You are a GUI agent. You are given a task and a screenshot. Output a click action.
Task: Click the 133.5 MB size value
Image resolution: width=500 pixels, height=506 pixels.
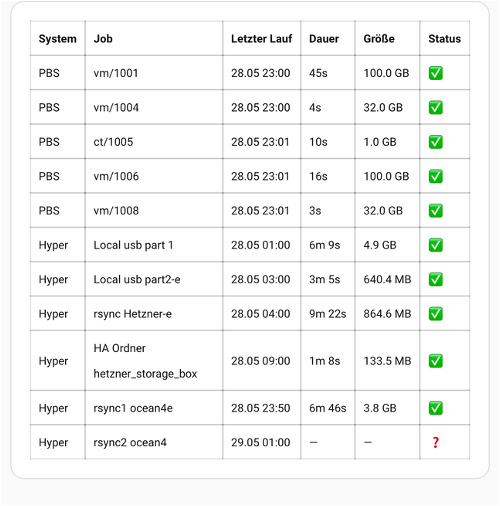point(387,361)
